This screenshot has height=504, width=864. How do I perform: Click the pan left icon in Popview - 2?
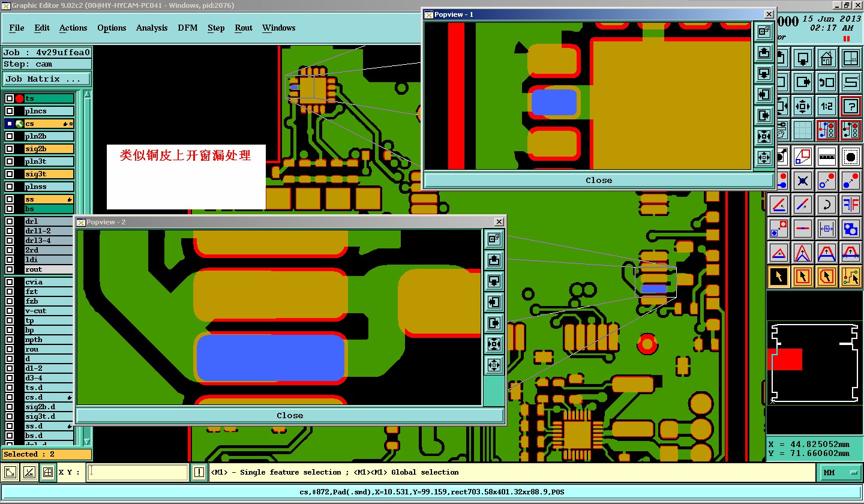[x=493, y=302]
